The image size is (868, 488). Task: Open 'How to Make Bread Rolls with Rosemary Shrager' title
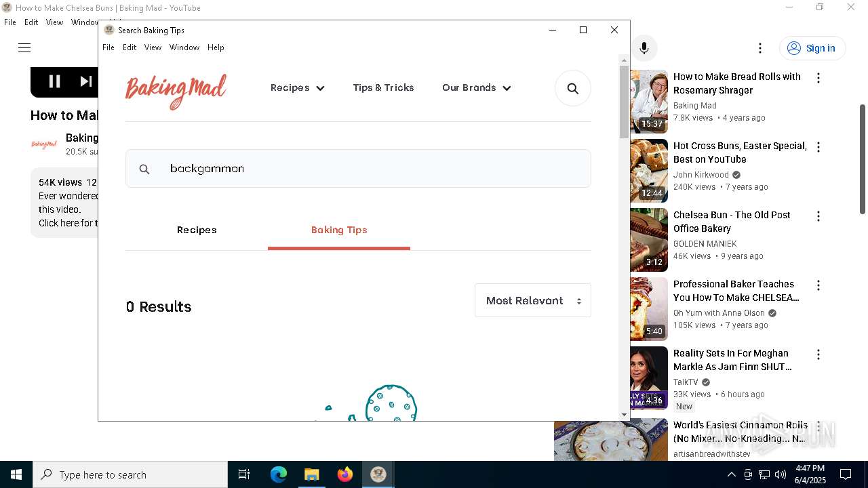(737, 83)
